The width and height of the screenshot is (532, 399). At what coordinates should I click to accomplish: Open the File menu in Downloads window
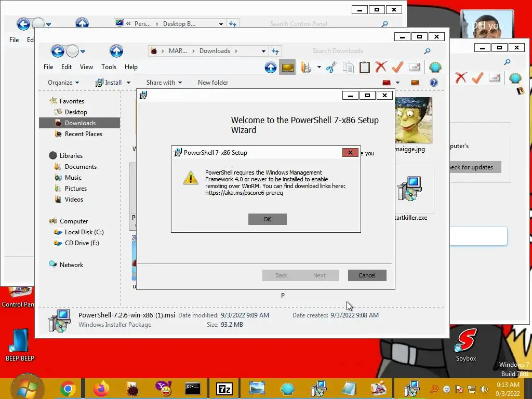coord(48,67)
